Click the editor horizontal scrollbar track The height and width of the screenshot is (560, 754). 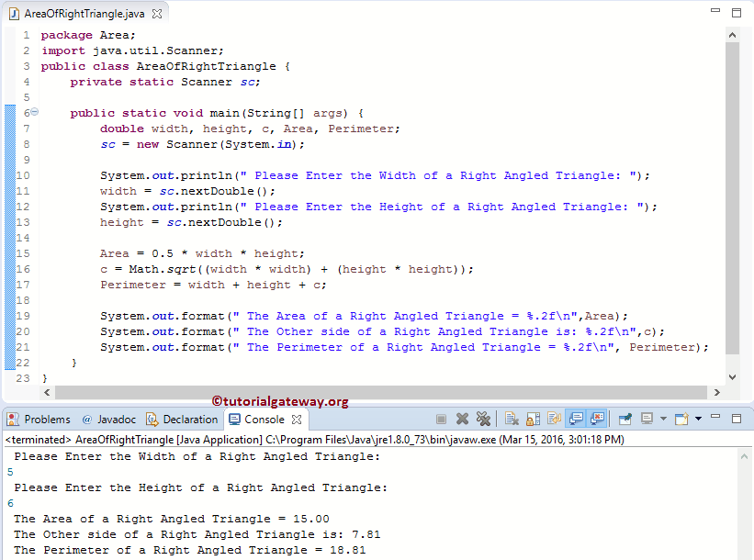(367, 392)
